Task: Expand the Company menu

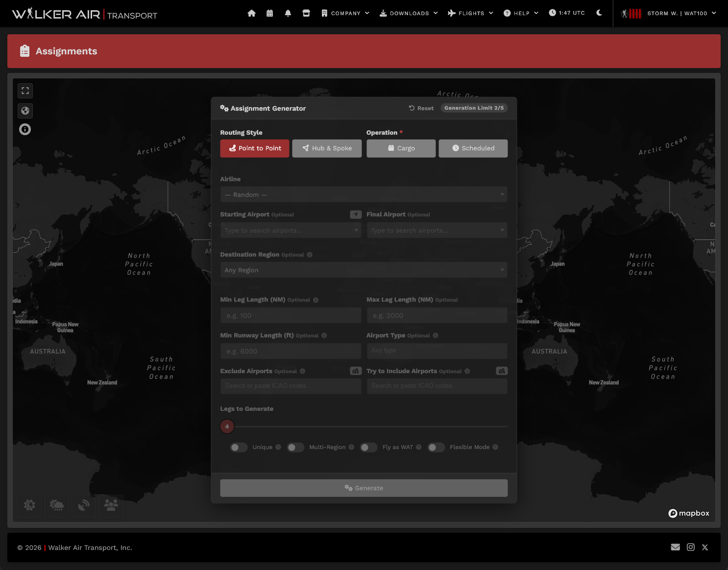Action: pyautogui.click(x=345, y=13)
